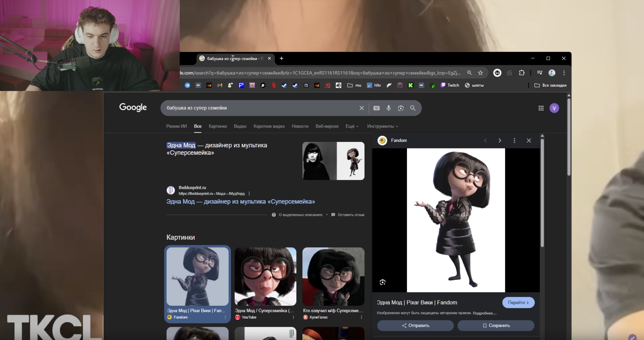Image resolution: width=644 pixels, height=340 pixels.
Task: Open the Chrome extensions puzzle icon
Action: 521,73
